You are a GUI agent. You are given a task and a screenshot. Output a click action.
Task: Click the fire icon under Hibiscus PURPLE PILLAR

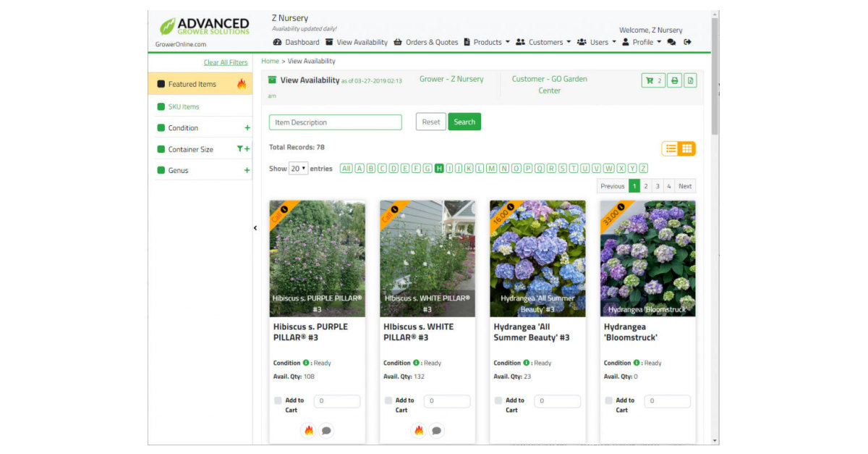coord(310,430)
